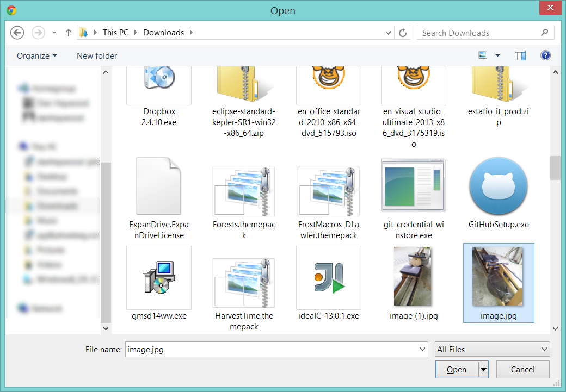Click the Up one level arrow
The height and width of the screenshot is (392, 566).
click(69, 33)
